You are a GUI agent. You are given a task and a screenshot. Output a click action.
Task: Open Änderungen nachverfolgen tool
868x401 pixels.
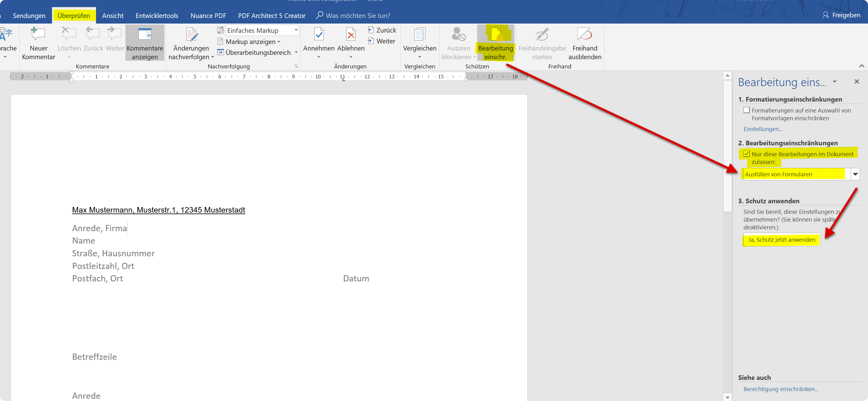(x=191, y=43)
